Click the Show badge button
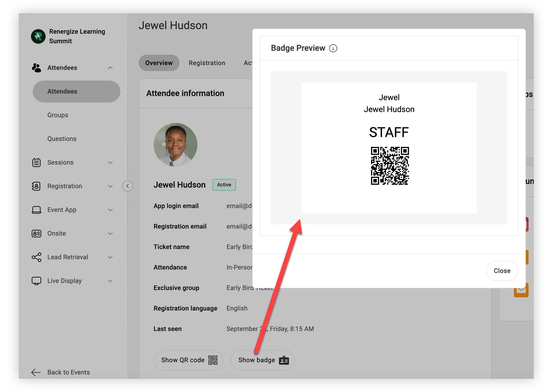This screenshot has width=547, height=392. click(x=263, y=360)
